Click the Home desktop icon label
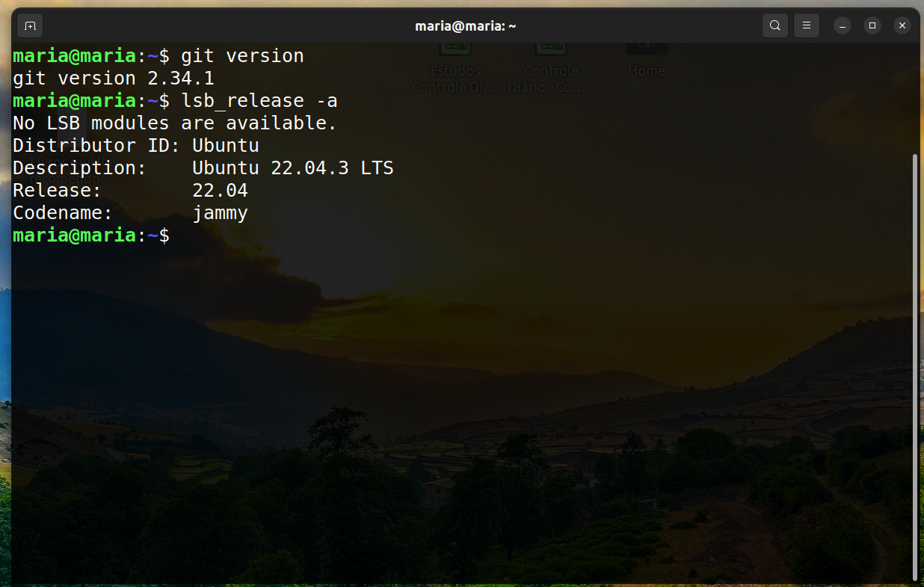This screenshot has height=587, width=924. 646,71
